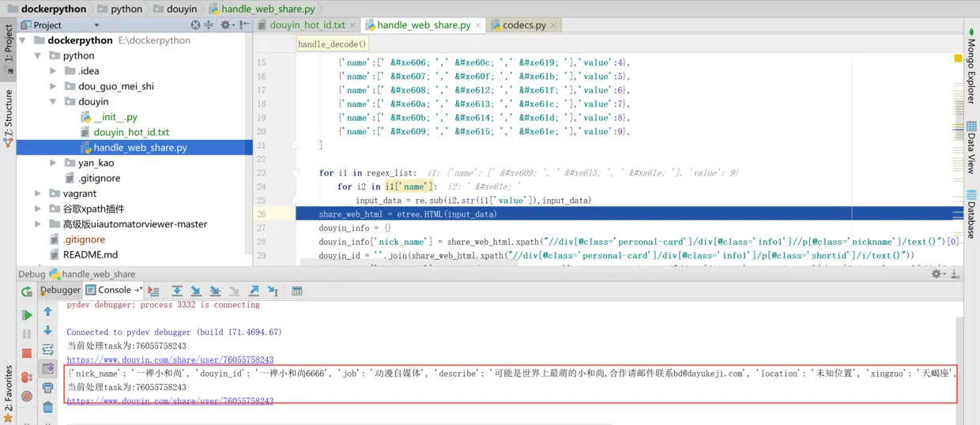The height and width of the screenshot is (425, 980).
Task: Move up the console stack trace
Action: click(x=47, y=312)
